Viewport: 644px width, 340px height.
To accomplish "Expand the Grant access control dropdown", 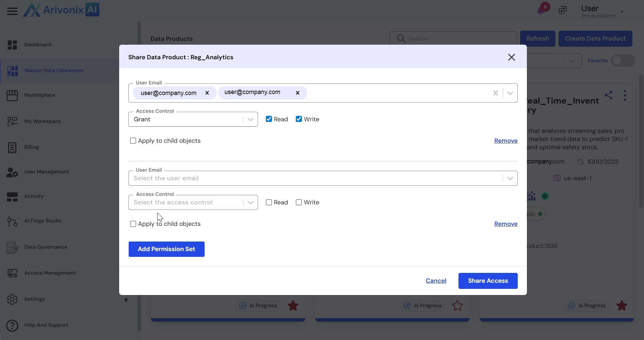I will click(251, 119).
